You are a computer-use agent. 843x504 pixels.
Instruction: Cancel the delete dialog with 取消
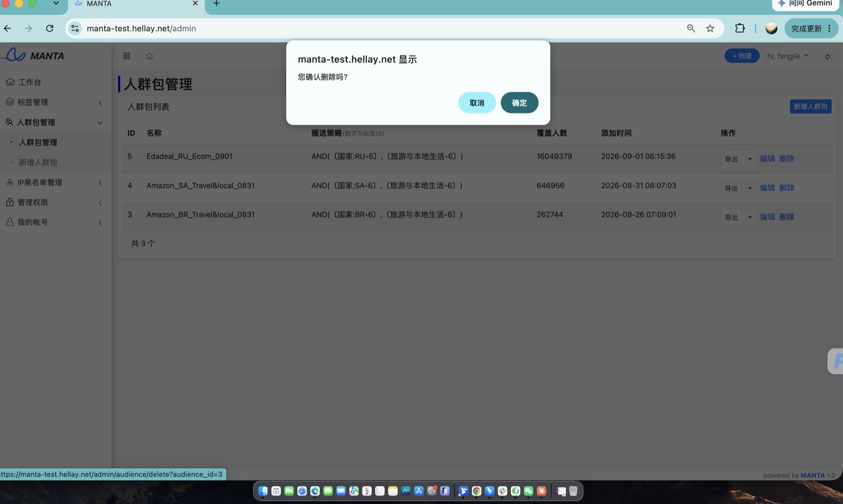click(477, 103)
